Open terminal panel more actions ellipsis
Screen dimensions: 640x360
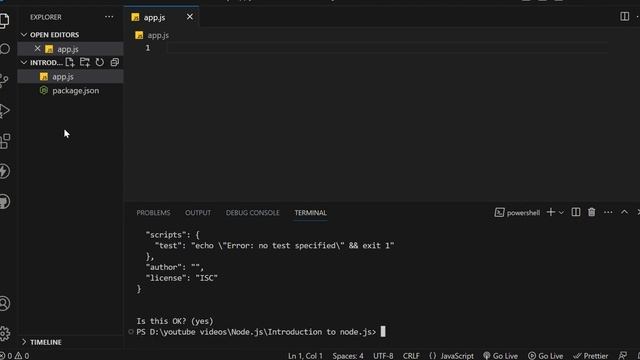click(608, 212)
